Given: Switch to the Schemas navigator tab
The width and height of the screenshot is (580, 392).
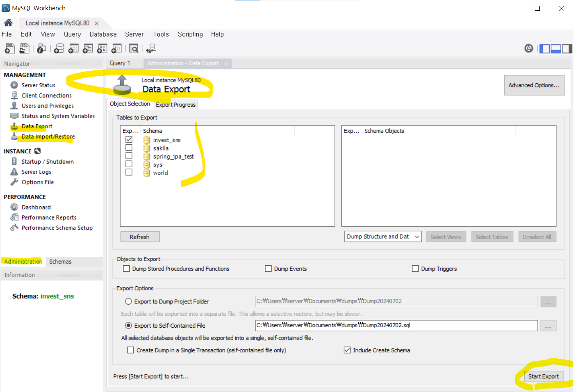Looking at the screenshot, I should click(60, 262).
